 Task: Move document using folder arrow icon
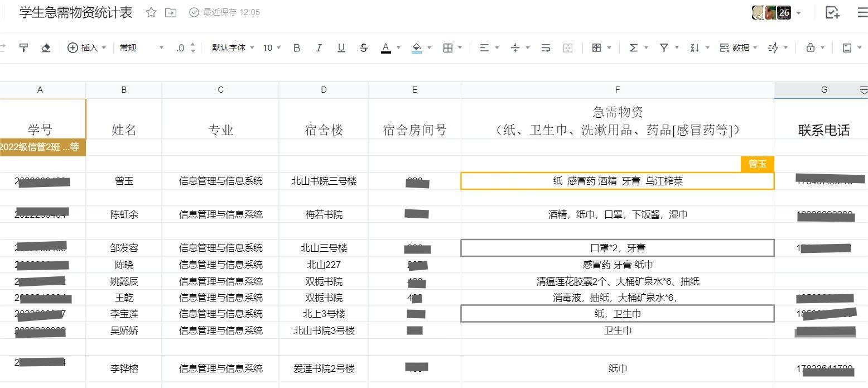tap(171, 12)
